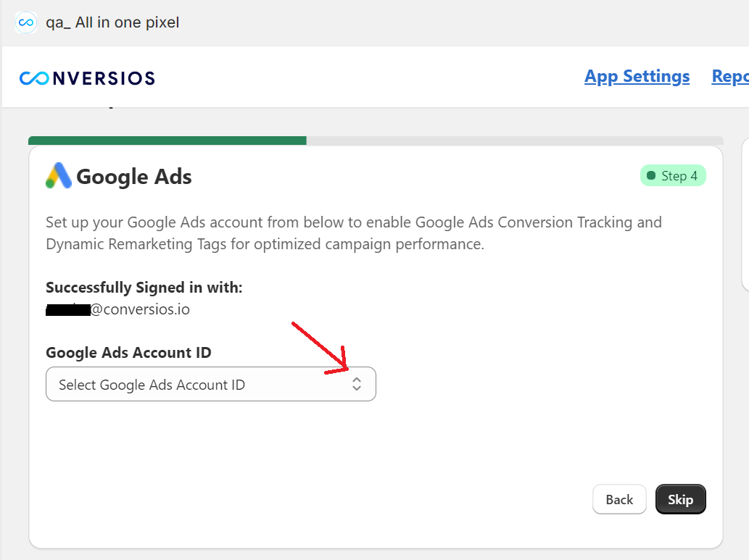Click the "Google Ads Account ID" label
Screen dimensions: 749x560
(128, 352)
